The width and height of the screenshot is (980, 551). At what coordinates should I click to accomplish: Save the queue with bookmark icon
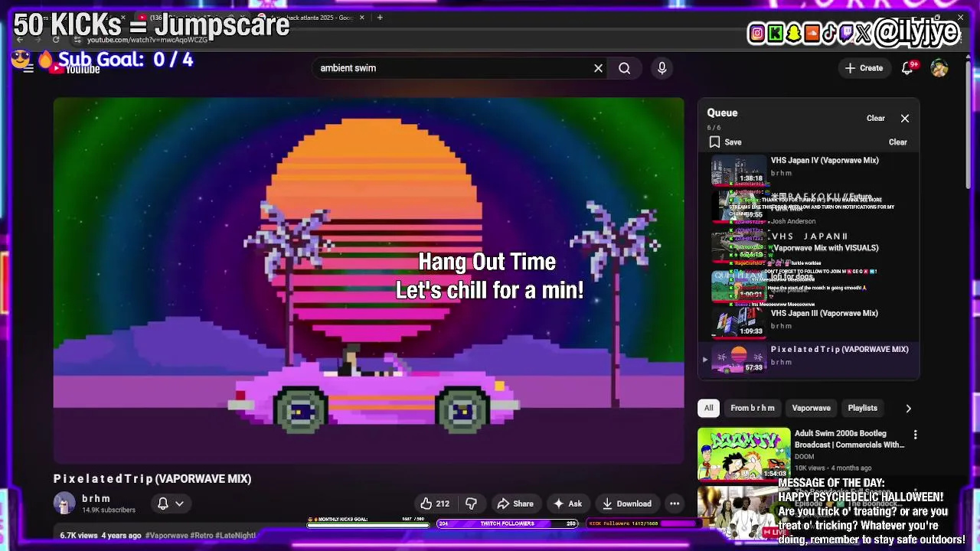pos(724,142)
